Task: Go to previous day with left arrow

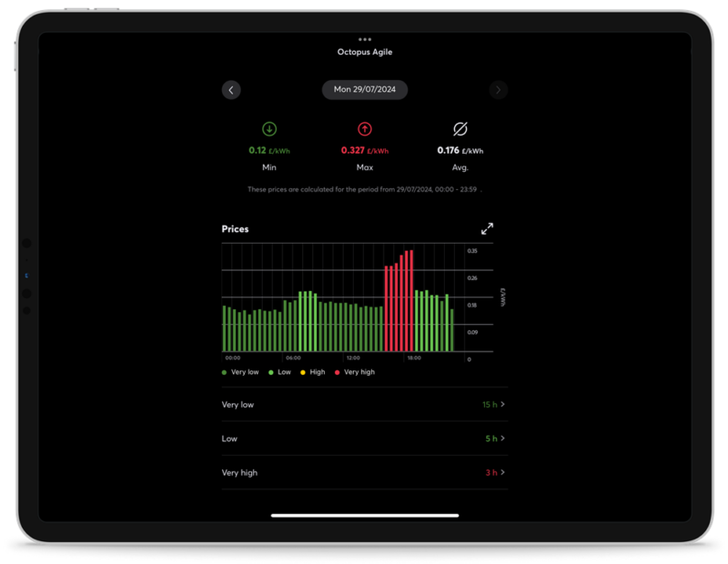Action: tap(231, 90)
